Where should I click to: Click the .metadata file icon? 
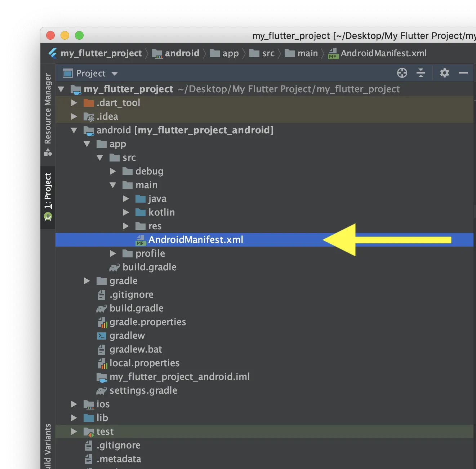(89, 459)
